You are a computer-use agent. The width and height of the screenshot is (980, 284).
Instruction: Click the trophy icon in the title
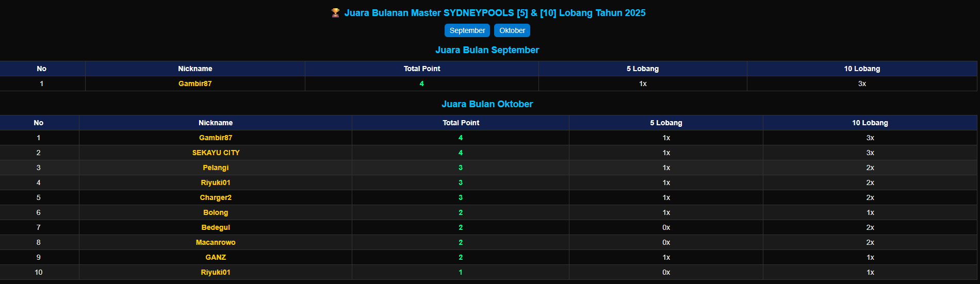(335, 13)
